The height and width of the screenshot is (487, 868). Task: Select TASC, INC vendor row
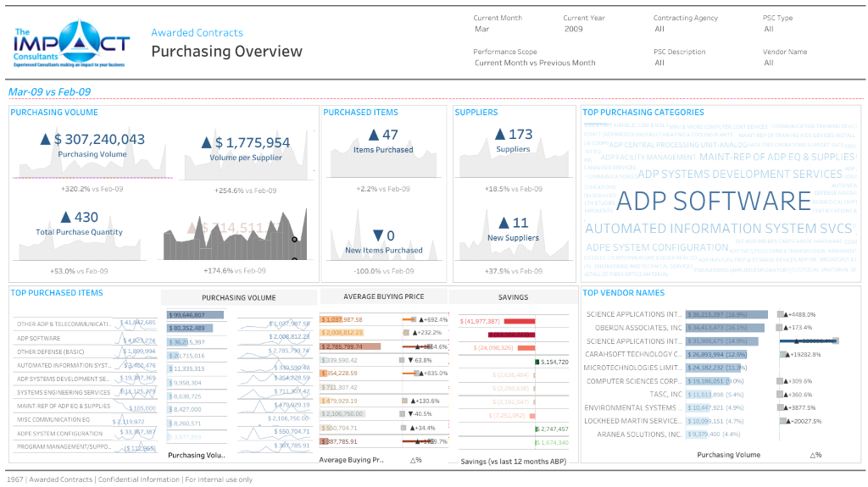coord(666,395)
